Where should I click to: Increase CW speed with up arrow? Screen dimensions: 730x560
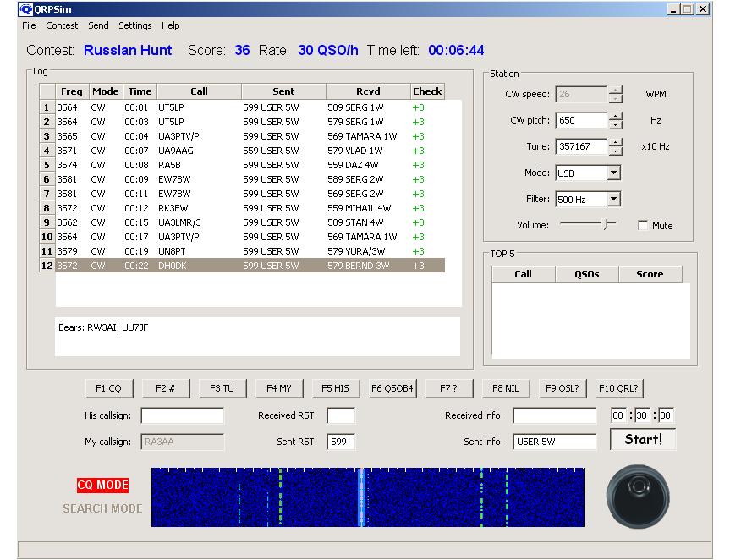click(x=616, y=91)
